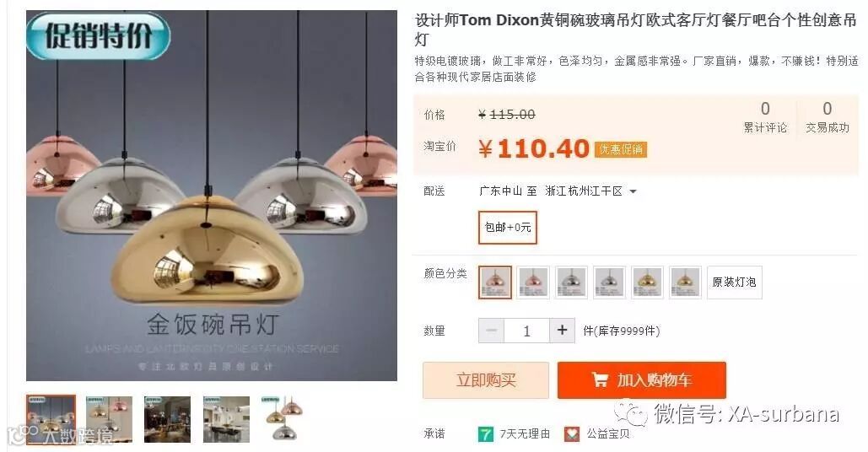Click the 累计评论 review count
This screenshot has width=868, height=452.
pyautogui.click(x=765, y=116)
